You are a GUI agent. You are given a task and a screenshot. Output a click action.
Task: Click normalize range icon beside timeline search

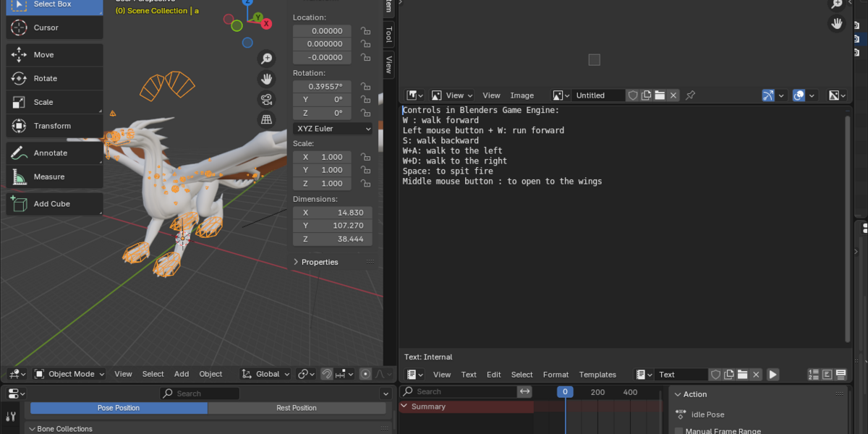[525, 391]
